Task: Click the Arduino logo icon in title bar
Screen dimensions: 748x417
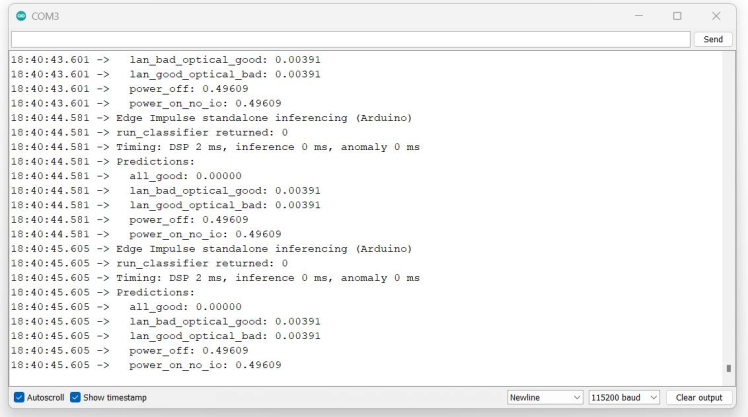Action: pos(21,16)
